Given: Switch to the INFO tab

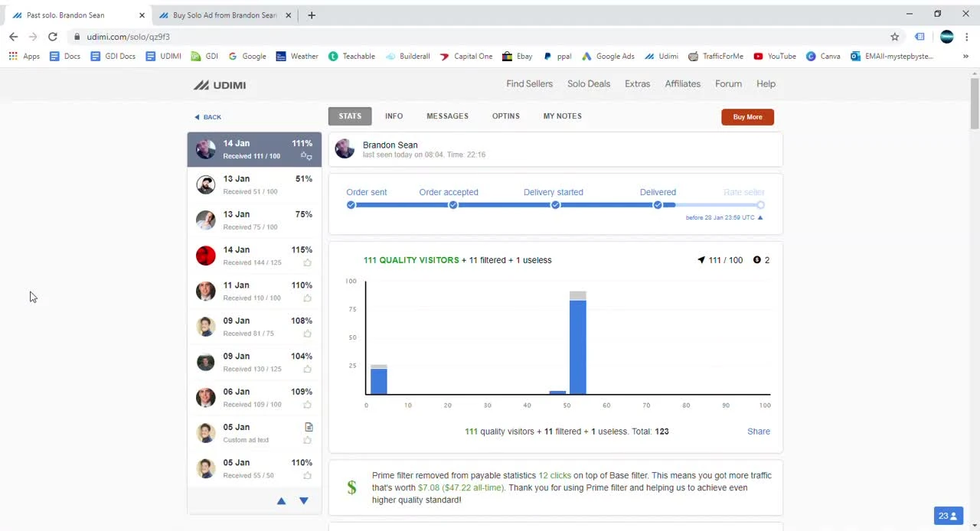Looking at the screenshot, I should [394, 116].
